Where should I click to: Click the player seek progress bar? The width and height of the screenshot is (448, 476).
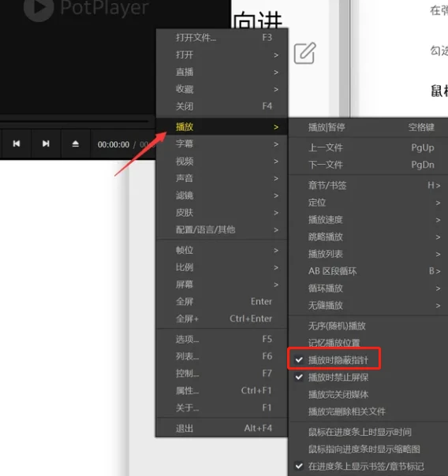click(x=74, y=121)
